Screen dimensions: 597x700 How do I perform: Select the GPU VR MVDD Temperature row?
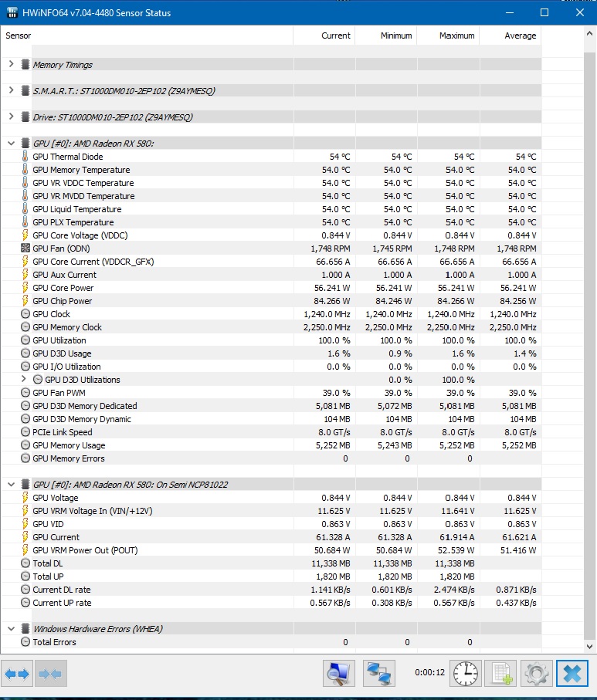(271, 196)
